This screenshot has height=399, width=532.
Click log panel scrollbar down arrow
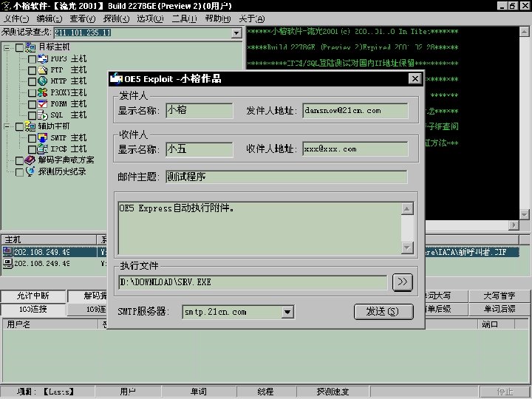pyautogui.click(x=524, y=215)
